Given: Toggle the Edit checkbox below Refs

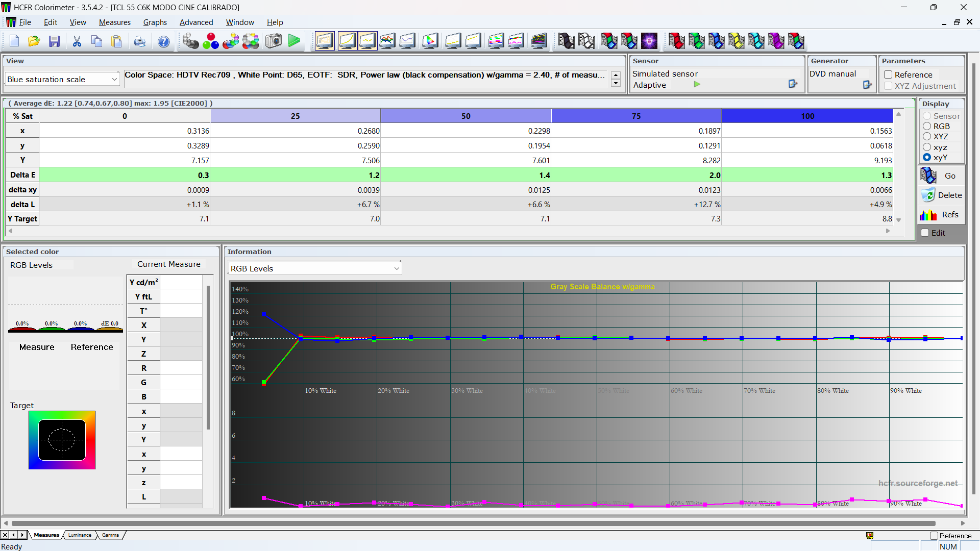Looking at the screenshot, I should point(925,233).
